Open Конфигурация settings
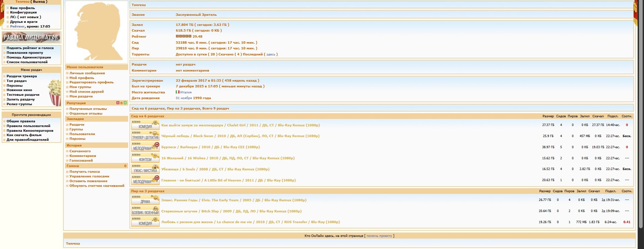 pos(23,12)
